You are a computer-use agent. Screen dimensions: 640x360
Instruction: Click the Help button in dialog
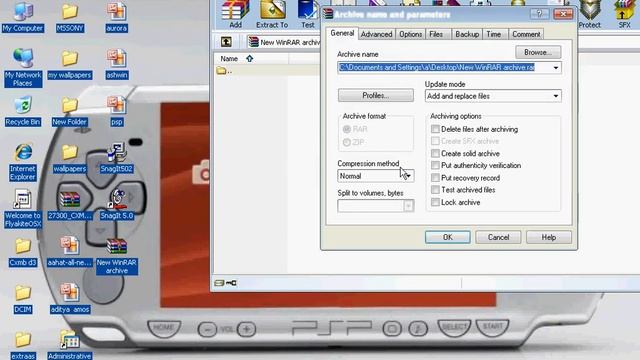549,237
